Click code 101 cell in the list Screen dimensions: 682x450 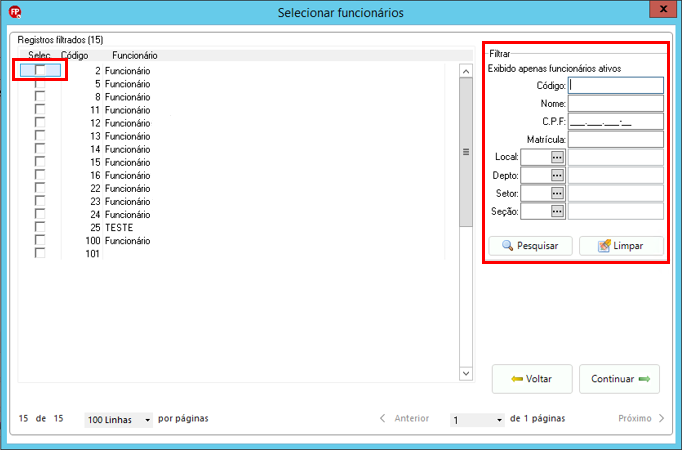tap(93, 253)
